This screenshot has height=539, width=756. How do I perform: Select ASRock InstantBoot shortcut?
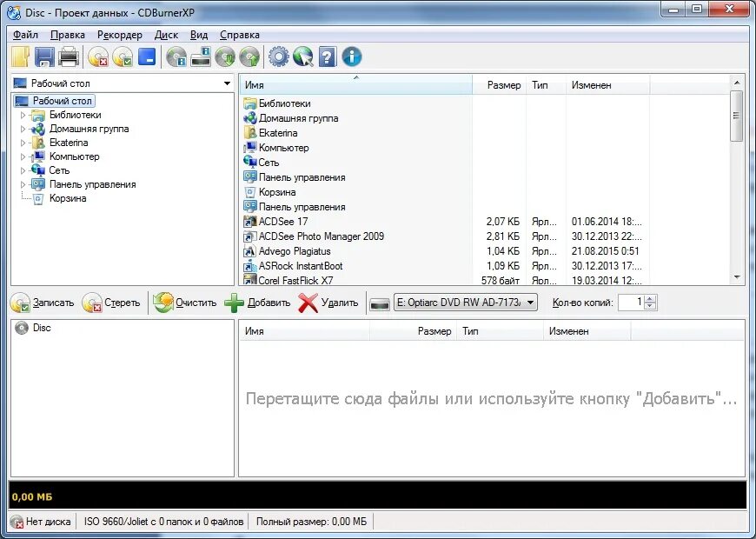[301, 266]
